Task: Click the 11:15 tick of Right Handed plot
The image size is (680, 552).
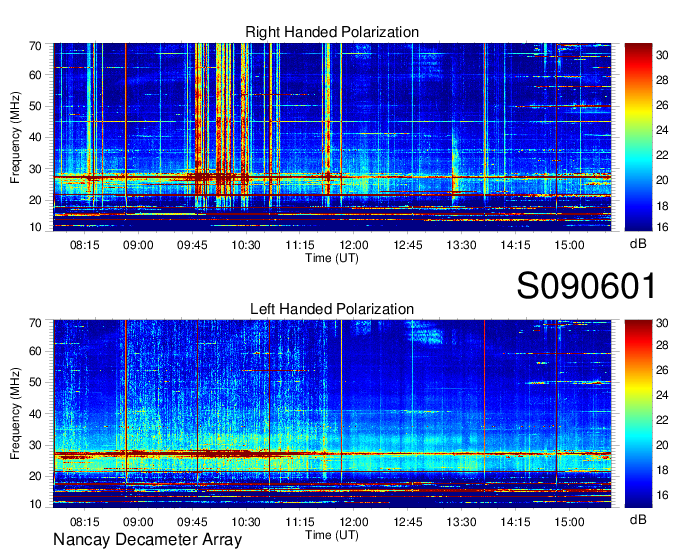Action: tap(300, 245)
